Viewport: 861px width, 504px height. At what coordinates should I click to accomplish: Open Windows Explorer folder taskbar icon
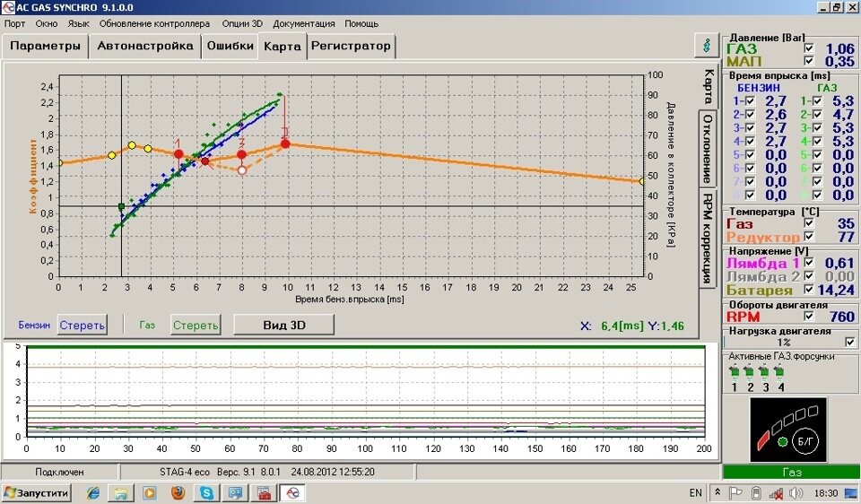point(121,493)
